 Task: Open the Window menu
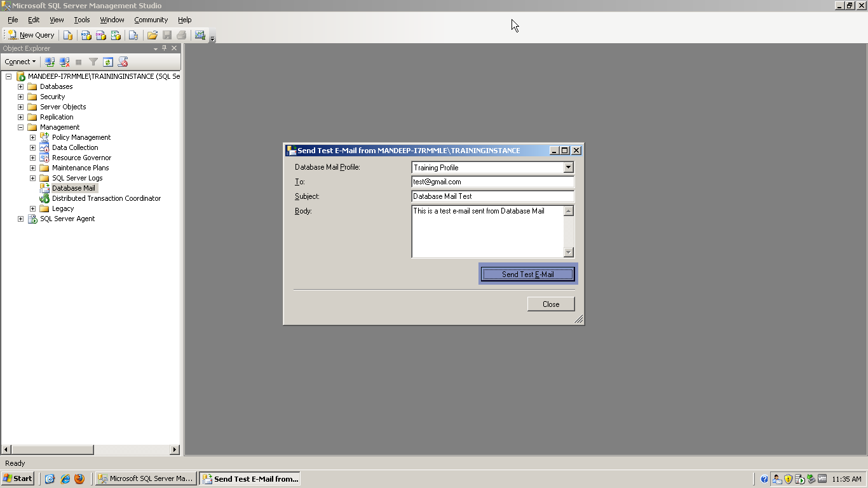pyautogui.click(x=112, y=20)
